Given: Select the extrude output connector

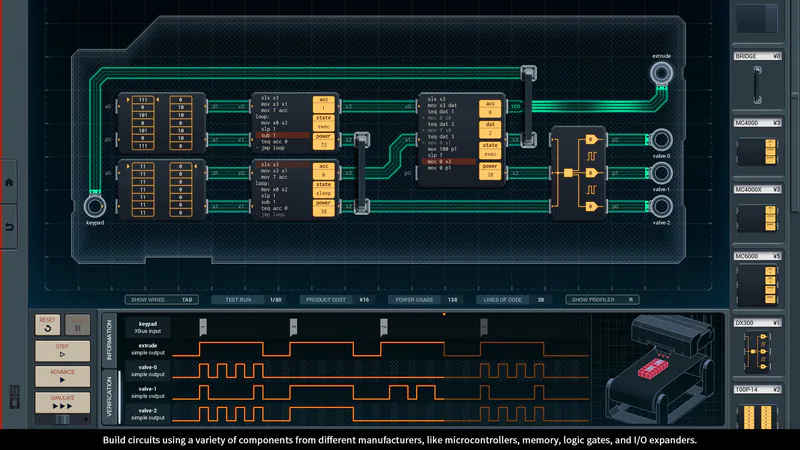Looking at the screenshot, I should pyautogui.click(x=661, y=73).
